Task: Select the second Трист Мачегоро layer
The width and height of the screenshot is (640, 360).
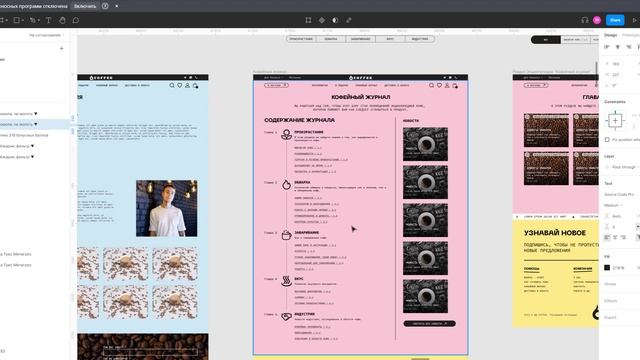Action: tap(16, 265)
